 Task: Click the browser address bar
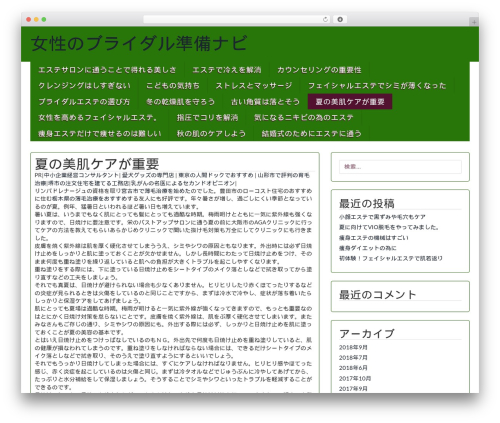(237, 19)
